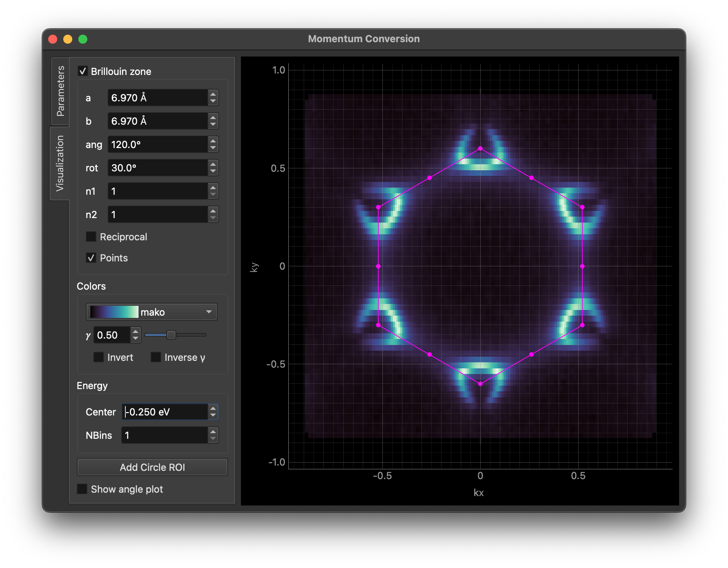Image resolution: width=728 pixels, height=568 pixels.
Task: Decrease gamma with down arrow
Action: pos(136,339)
